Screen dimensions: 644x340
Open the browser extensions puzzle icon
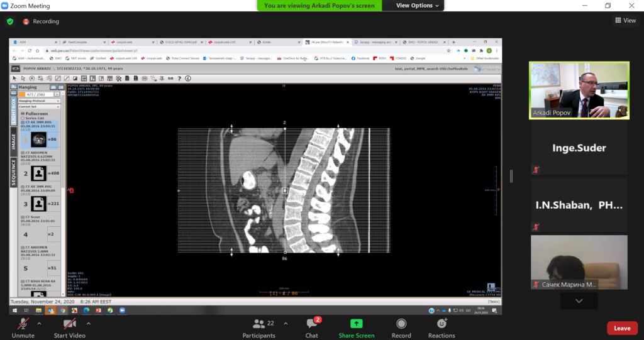click(x=481, y=50)
